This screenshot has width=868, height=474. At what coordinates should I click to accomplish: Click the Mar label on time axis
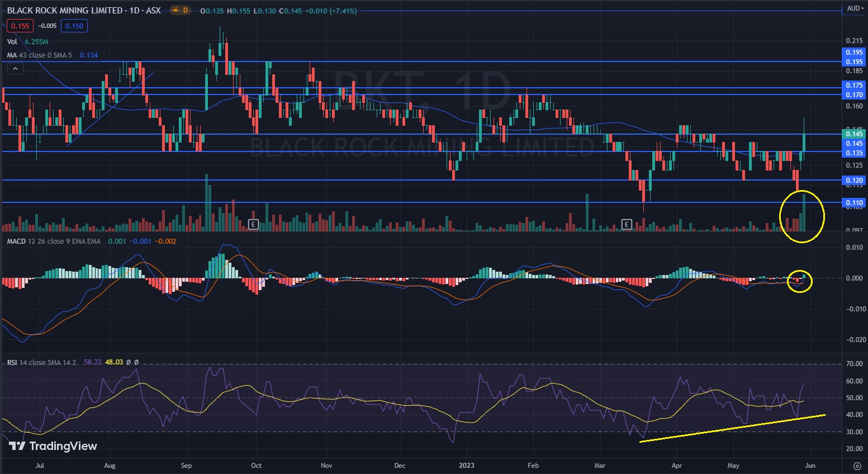click(600, 465)
